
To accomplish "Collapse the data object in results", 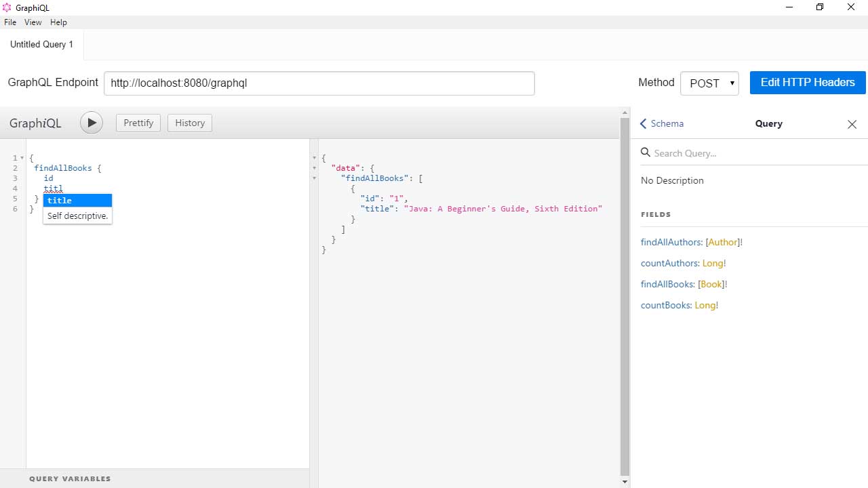I will pos(314,168).
